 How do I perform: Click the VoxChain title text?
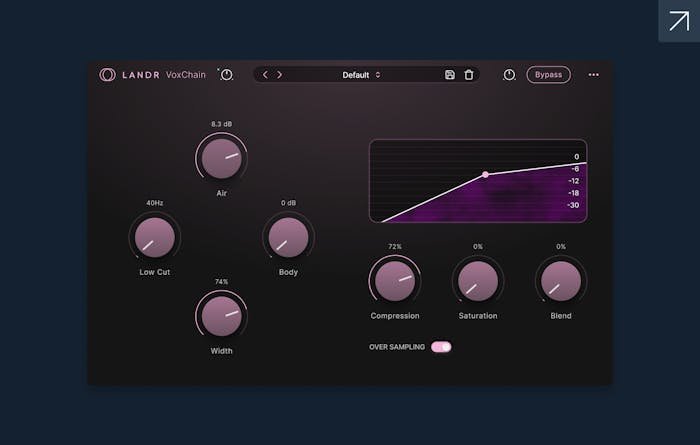(x=186, y=75)
